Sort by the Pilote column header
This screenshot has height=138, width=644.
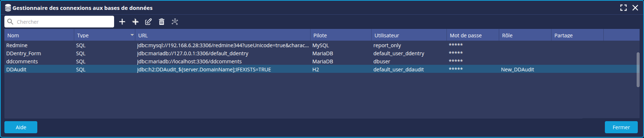[341, 36]
